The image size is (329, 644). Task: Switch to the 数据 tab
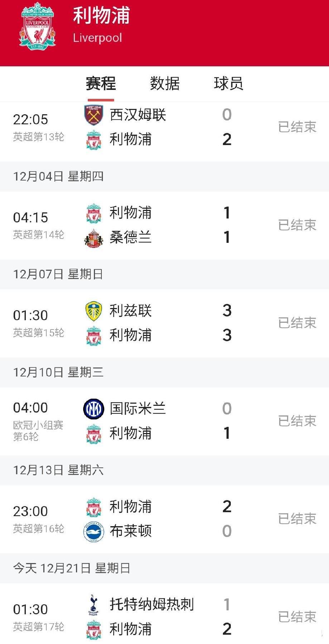164,84
